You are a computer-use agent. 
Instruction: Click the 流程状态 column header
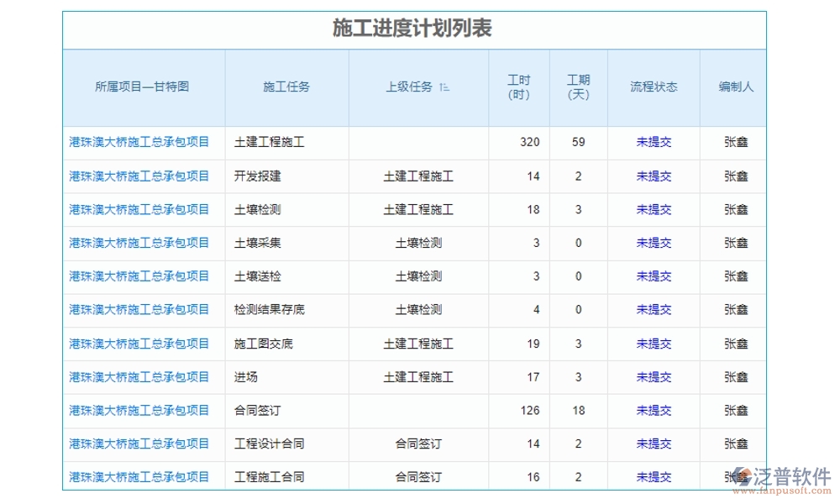tap(654, 87)
